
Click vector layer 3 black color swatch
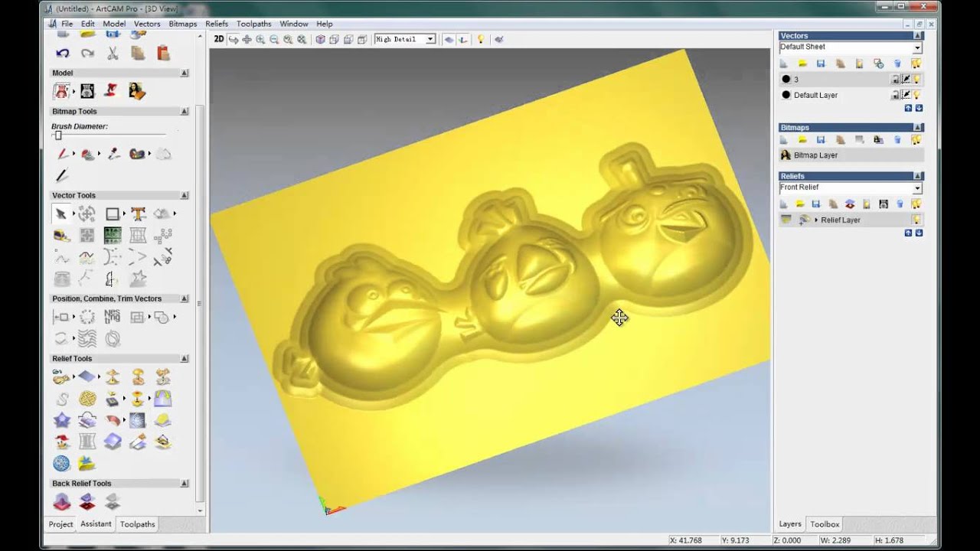click(786, 79)
